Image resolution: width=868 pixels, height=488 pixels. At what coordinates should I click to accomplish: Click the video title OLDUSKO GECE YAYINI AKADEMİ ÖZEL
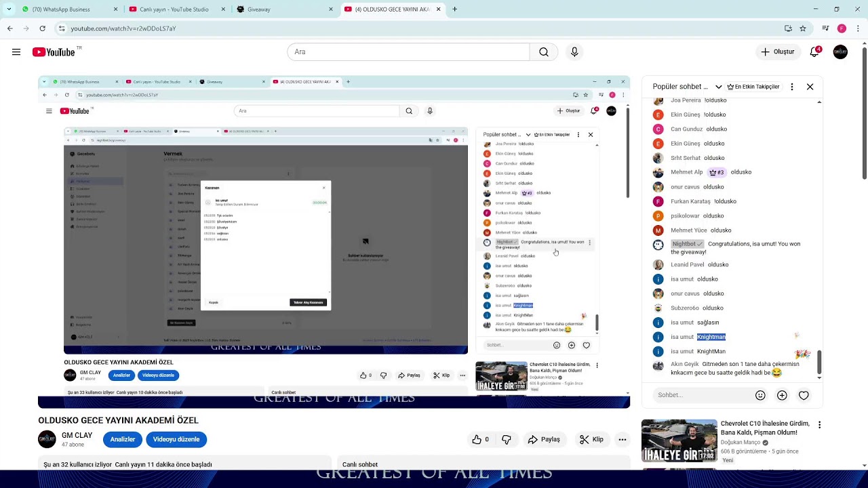[x=118, y=421]
